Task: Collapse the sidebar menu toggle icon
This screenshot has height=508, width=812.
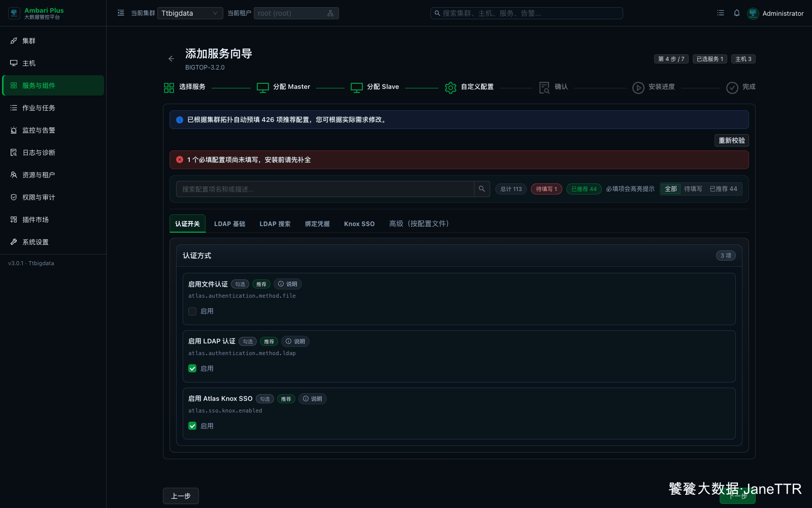Action: (x=121, y=13)
